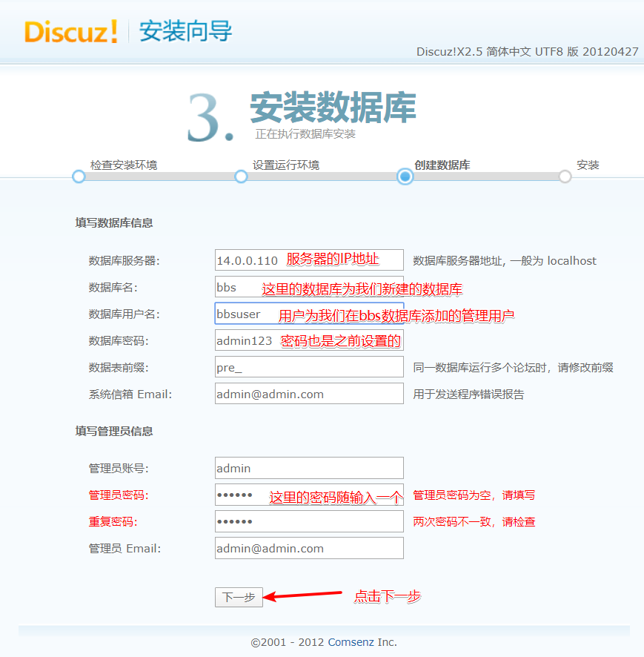644x657 pixels.
Task: Click the 安装数据库 page title
Action: pos(335,105)
